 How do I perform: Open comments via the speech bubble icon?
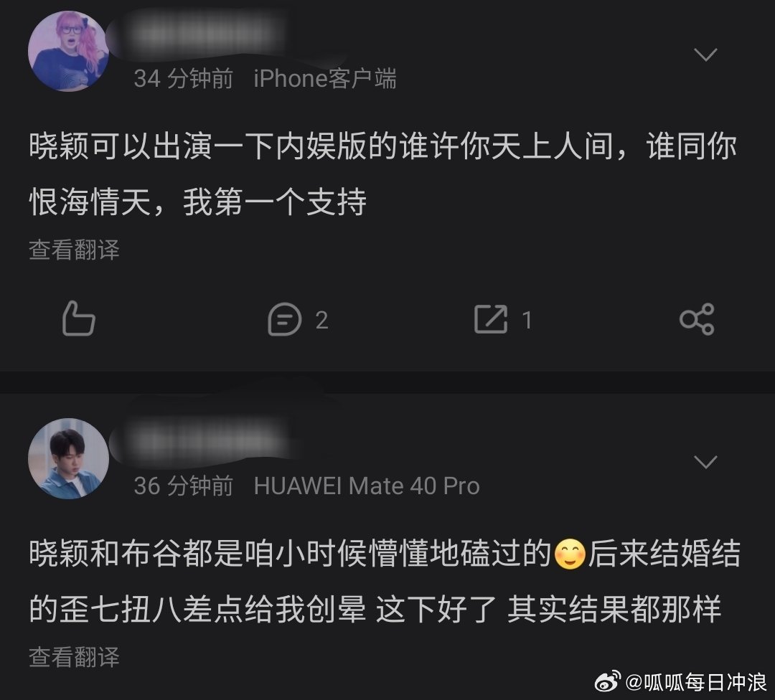click(284, 320)
